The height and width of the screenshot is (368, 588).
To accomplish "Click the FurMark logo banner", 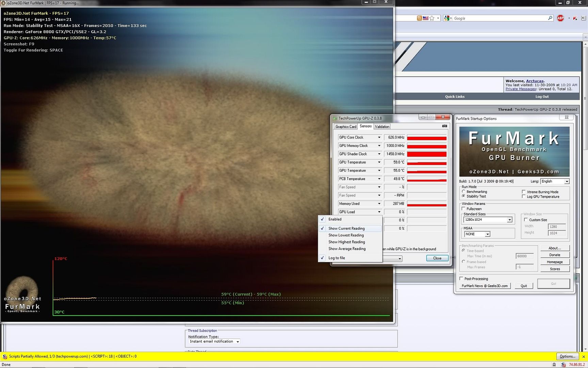I will pos(514,151).
